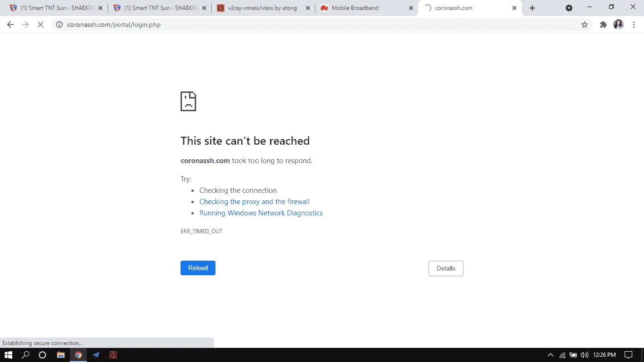
Task: Open Checking the proxy and the firewall link
Action: tap(255, 202)
